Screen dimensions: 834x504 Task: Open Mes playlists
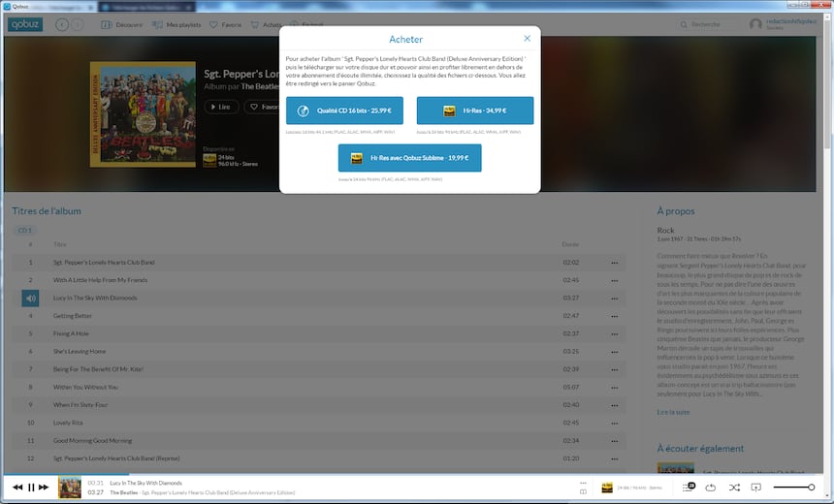[x=176, y=25]
